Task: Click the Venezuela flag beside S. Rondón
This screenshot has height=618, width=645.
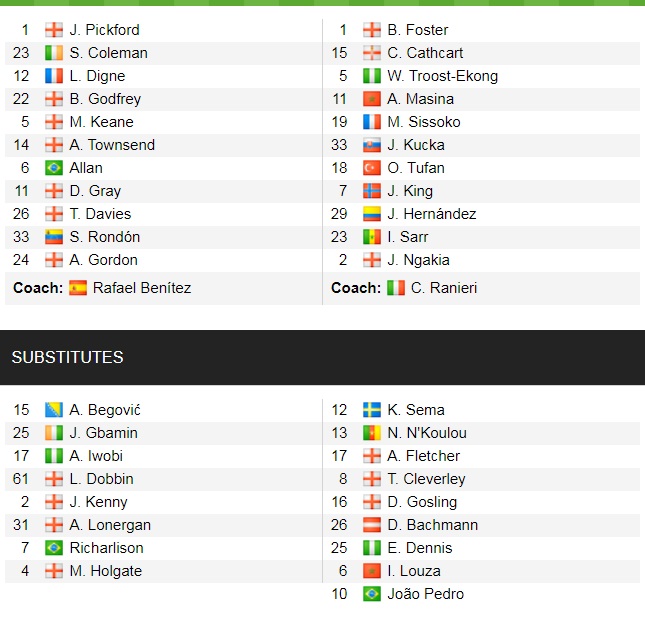Action: (x=54, y=237)
